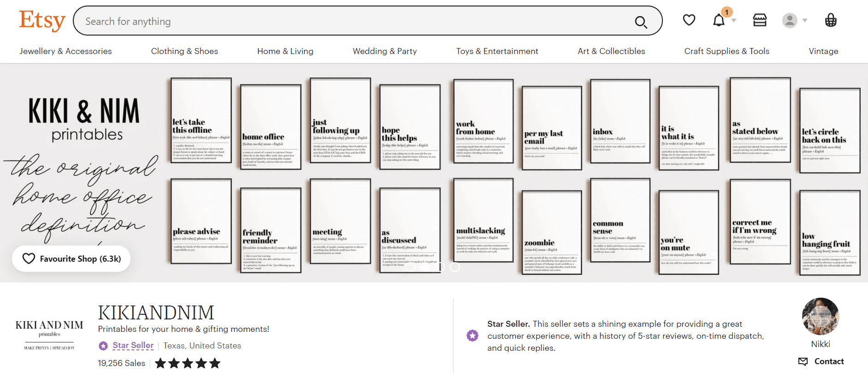Click the 19,256 Sales text
This screenshot has height=384, width=868.
coord(121,363)
